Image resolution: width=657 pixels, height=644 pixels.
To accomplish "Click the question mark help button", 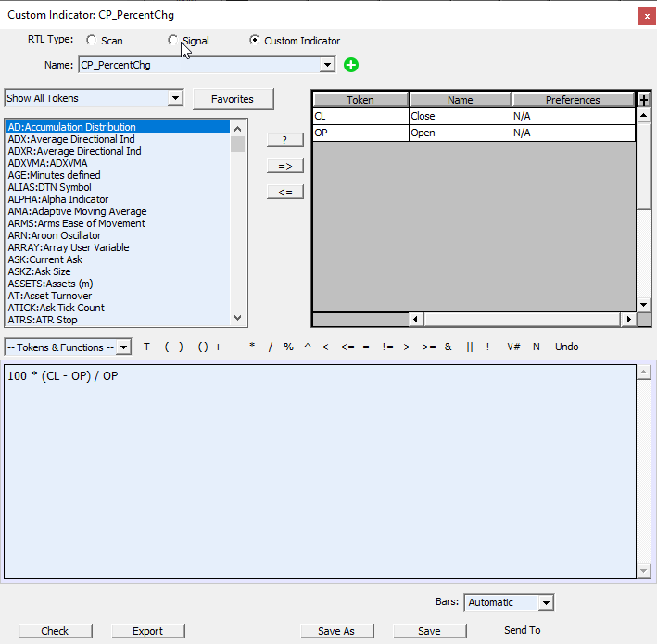I will coord(284,140).
